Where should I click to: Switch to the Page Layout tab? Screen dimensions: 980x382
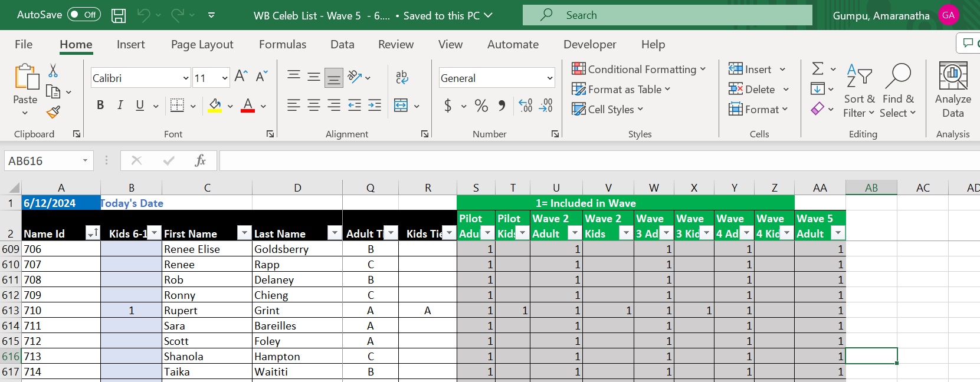click(202, 44)
